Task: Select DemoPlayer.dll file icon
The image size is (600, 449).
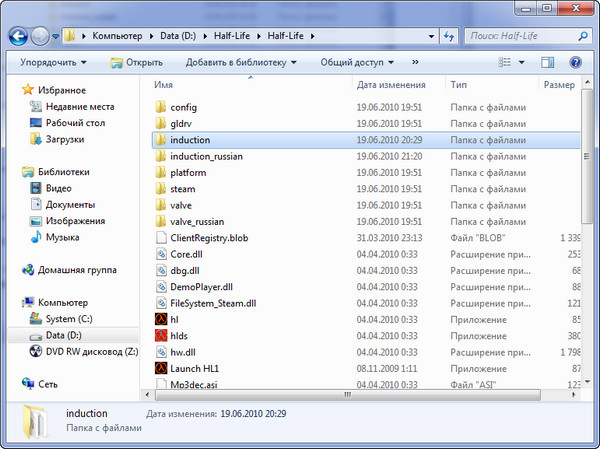Action: pyautogui.click(x=161, y=287)
